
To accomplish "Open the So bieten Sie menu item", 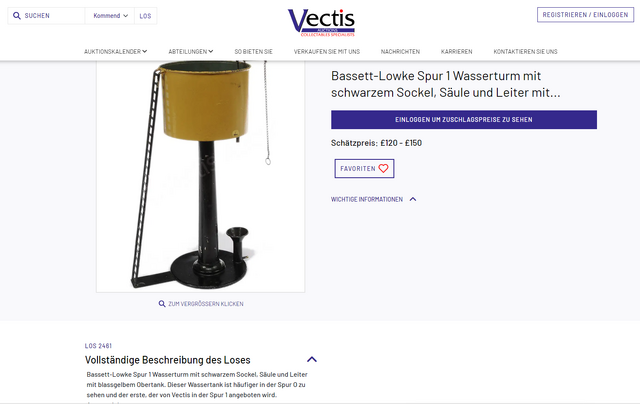I will pyautogui.click(x=253, y=51).
